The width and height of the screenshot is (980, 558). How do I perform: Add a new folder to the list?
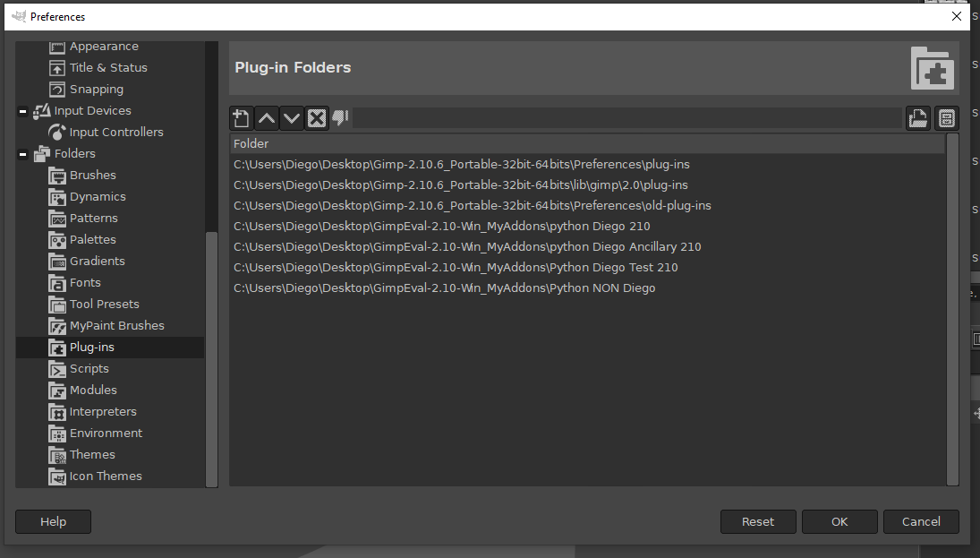[242, 118]
